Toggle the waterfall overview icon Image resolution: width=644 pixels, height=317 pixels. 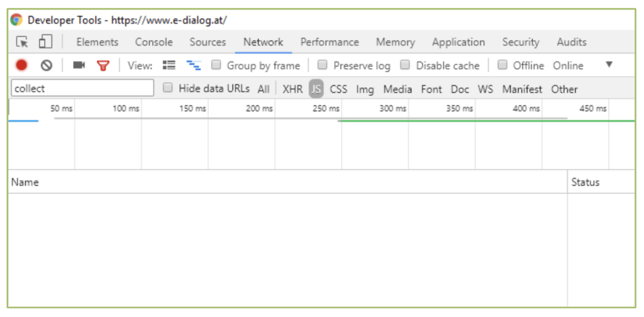[x=193, y=65]
